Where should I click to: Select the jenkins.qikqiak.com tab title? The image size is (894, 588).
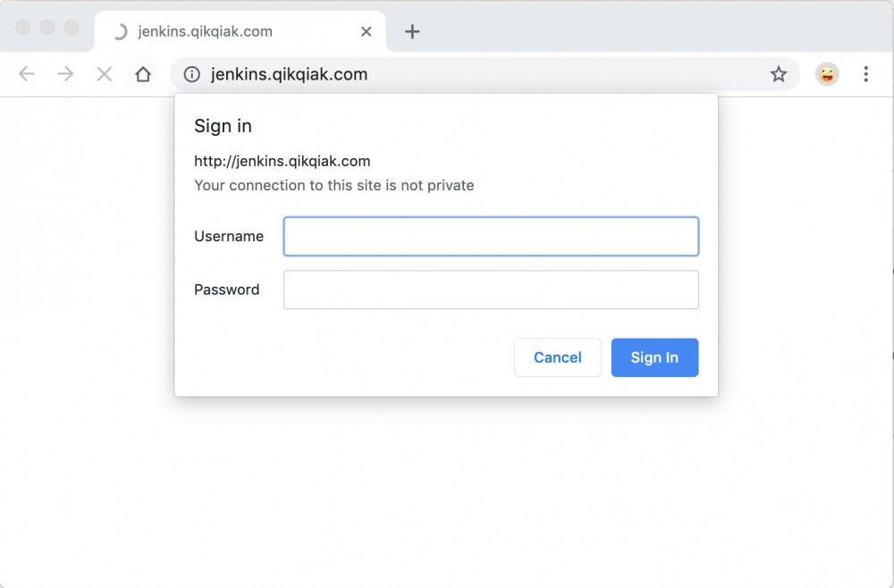coord(205,31)
